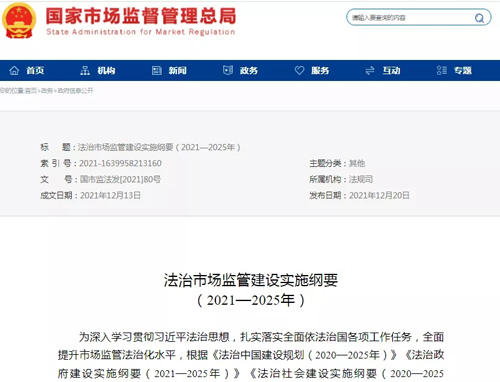
Task: Open the 首页 navigation item
Action: pyautogui.click(x=35, y=70)
